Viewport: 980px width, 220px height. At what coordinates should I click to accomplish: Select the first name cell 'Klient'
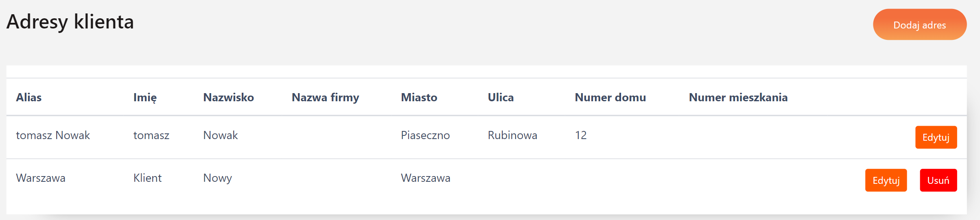[147, 178]
